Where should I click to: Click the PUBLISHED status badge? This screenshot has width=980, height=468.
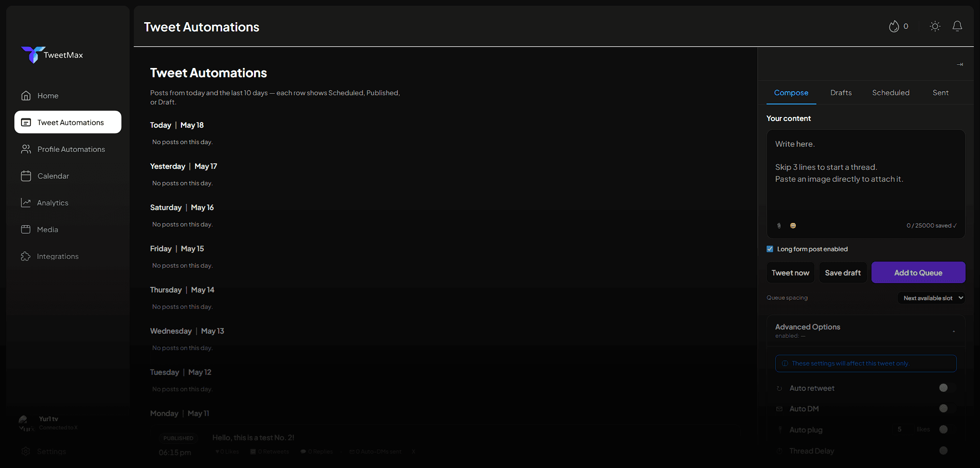[x=179, y=438]
